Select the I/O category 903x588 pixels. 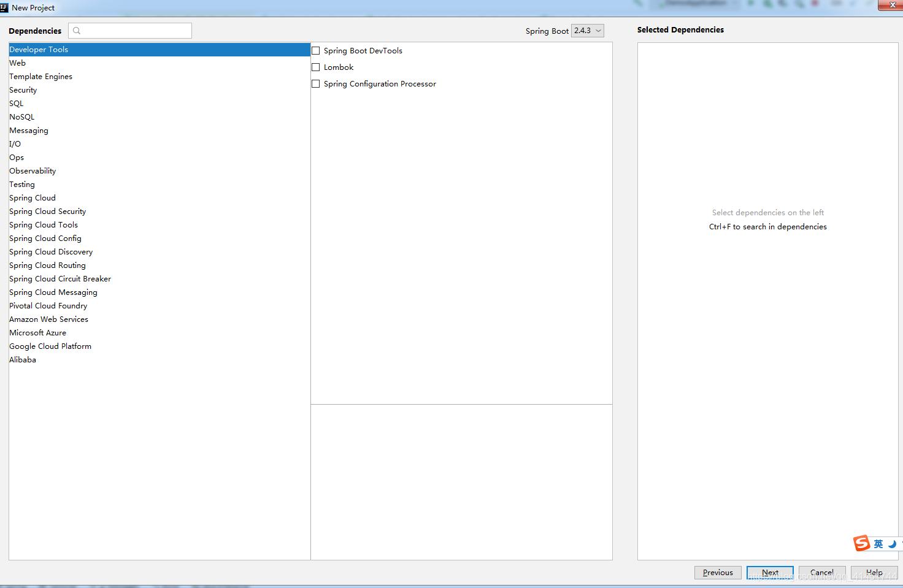click(159, 144)
